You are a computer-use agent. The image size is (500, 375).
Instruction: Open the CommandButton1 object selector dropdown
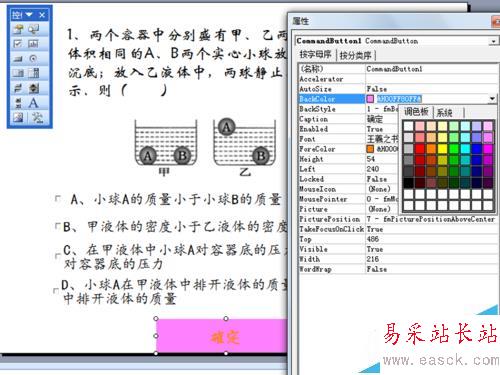493,41
